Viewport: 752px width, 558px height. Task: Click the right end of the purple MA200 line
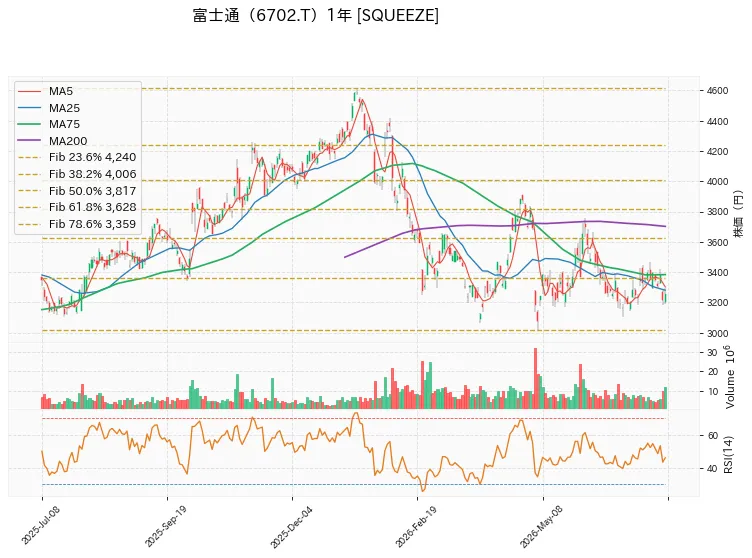(664, 226)
